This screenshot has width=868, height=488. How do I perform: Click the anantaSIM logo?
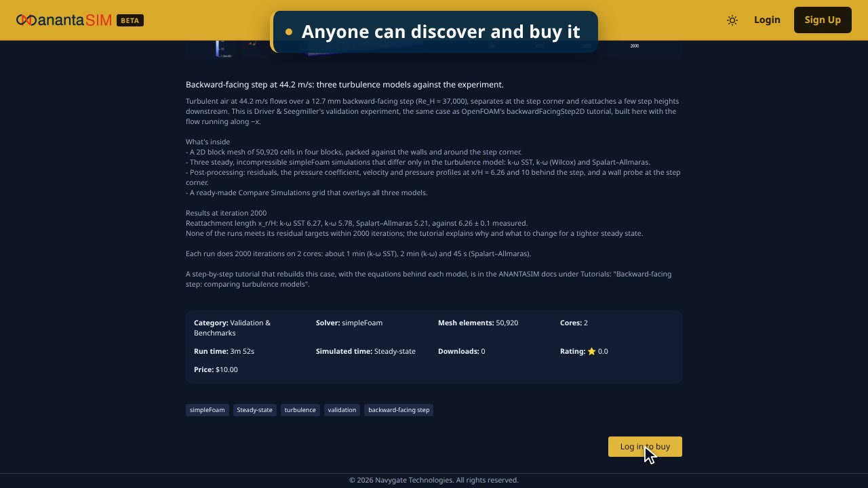(x=64, y=20)
